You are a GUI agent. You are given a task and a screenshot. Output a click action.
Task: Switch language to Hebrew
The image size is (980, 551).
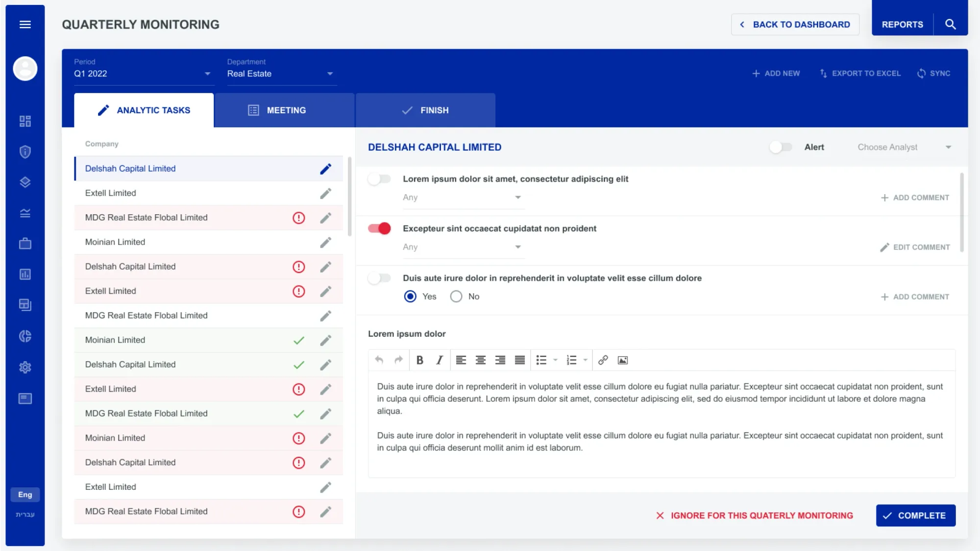tap(25, 514)
